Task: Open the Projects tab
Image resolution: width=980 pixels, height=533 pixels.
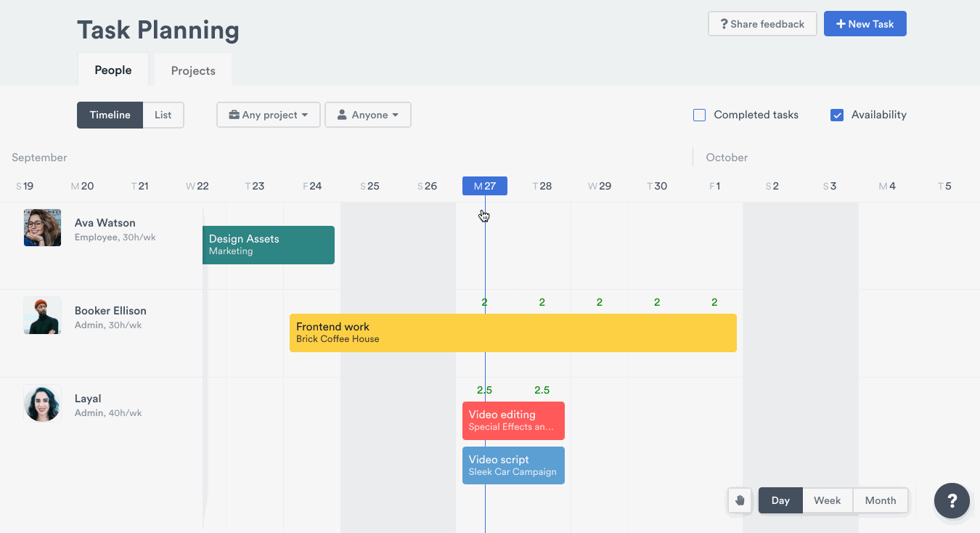Action: coord(193,70)
